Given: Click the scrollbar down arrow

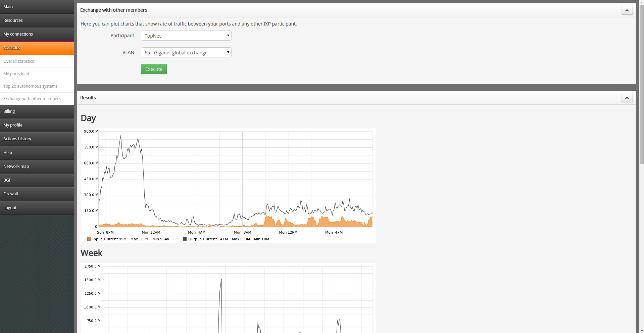Looking at the screenshot, I should click(641, 330).
